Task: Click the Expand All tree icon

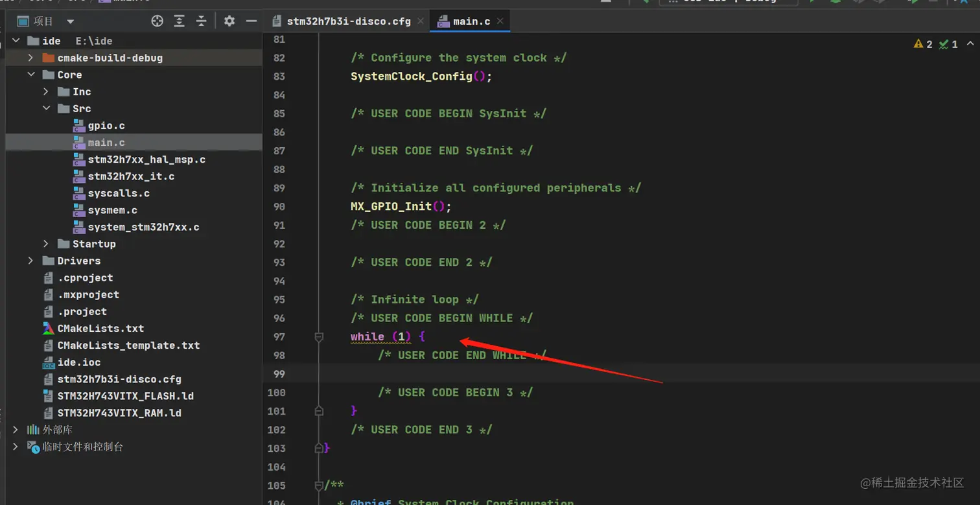Action: coord(180,21)
